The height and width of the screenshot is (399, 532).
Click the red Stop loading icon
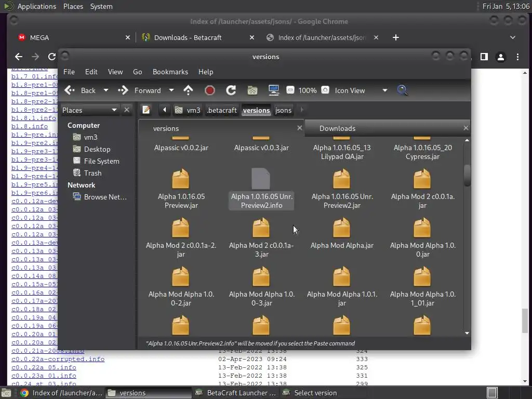210,90
